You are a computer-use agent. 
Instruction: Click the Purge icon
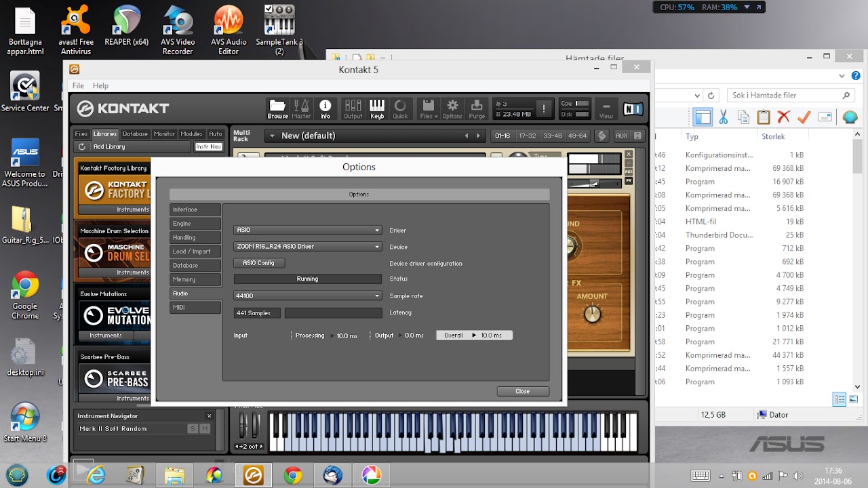pos(477,108)
